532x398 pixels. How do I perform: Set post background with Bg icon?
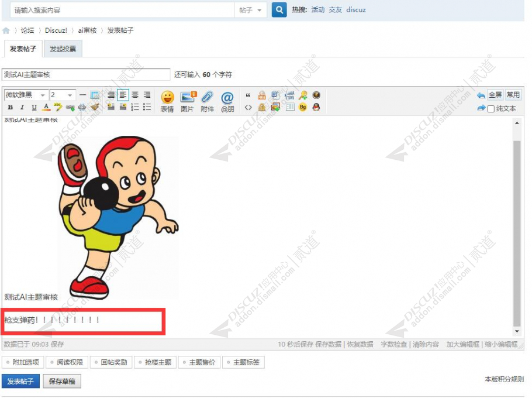click(303, 107)
